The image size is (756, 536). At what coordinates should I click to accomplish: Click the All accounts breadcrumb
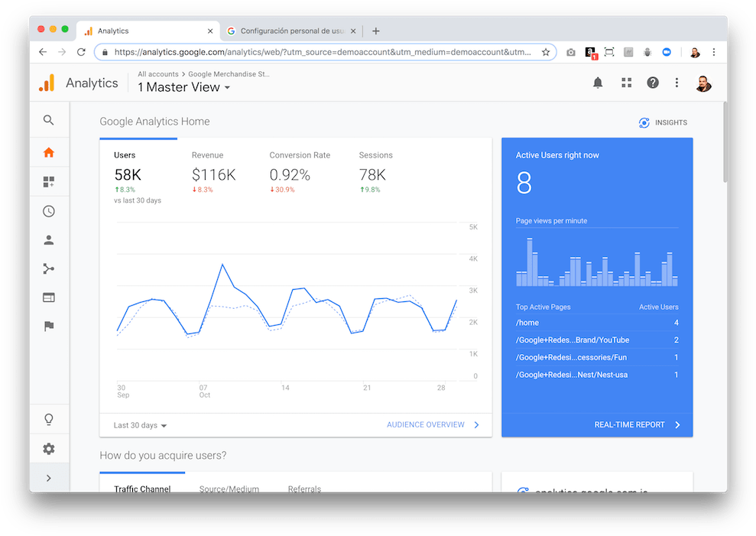(x=158, y=74)
